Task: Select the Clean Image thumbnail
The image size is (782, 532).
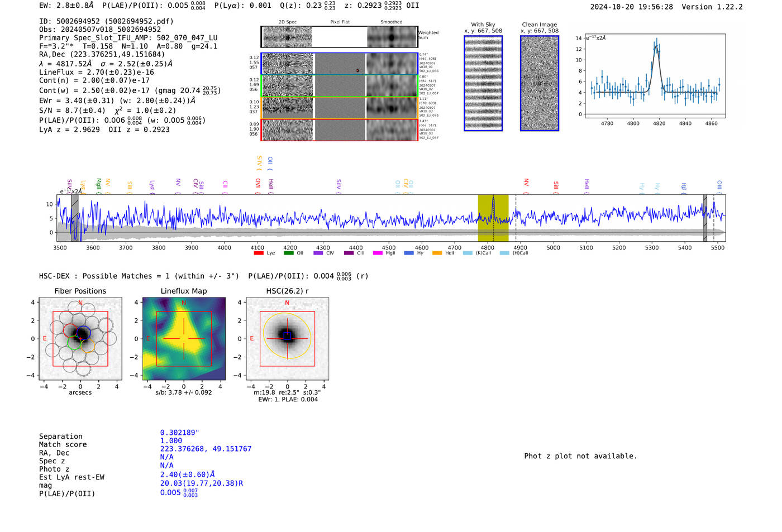Action: 539,83
